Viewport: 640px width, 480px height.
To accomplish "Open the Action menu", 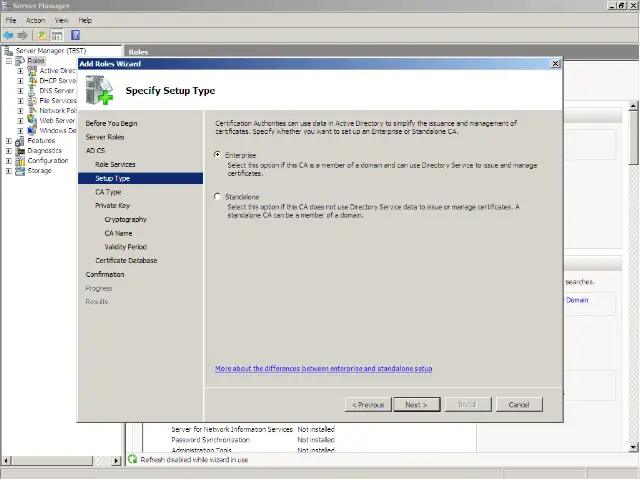I will tap(36, 20).
